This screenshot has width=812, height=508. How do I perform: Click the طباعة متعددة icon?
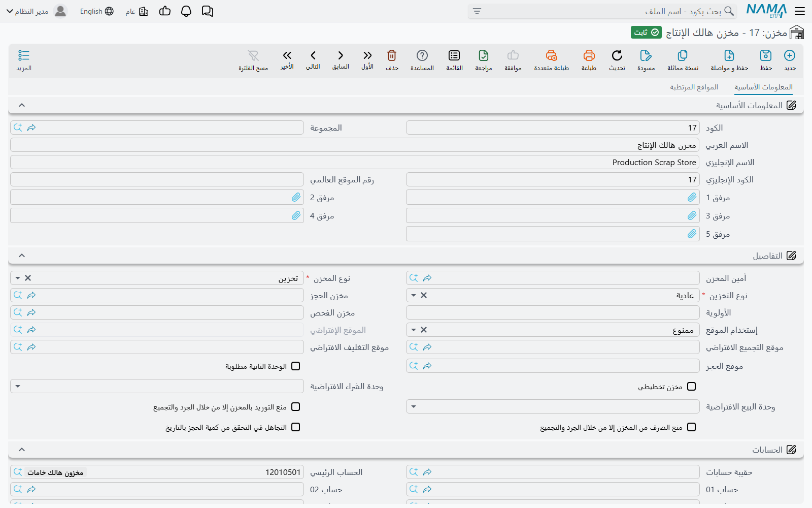click(x=551, y=55)
